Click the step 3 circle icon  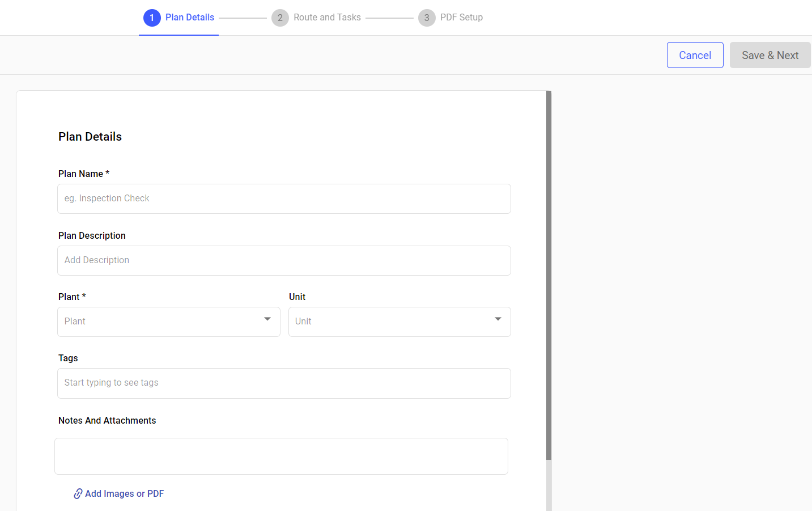pos(427,18)
